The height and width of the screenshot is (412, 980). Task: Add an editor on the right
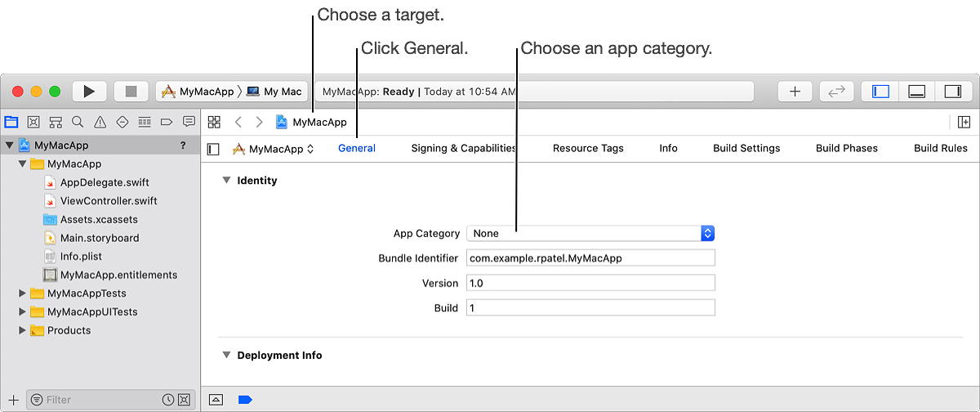pos(964,122)
